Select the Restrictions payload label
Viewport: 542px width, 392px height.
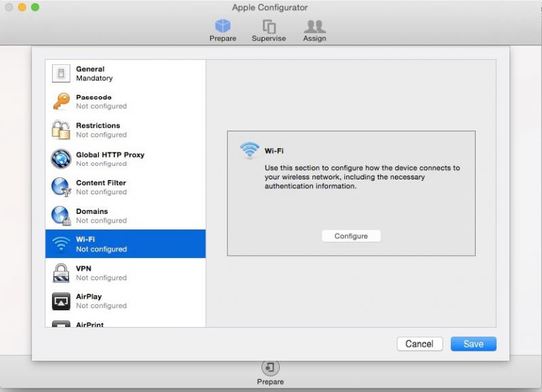tap(98, 125)
